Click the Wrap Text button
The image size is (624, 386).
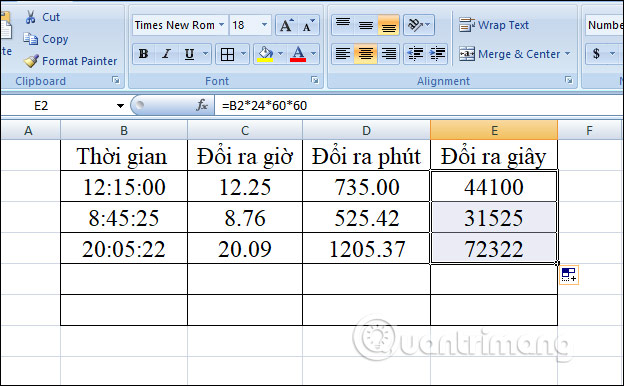(x=494, y=25)
